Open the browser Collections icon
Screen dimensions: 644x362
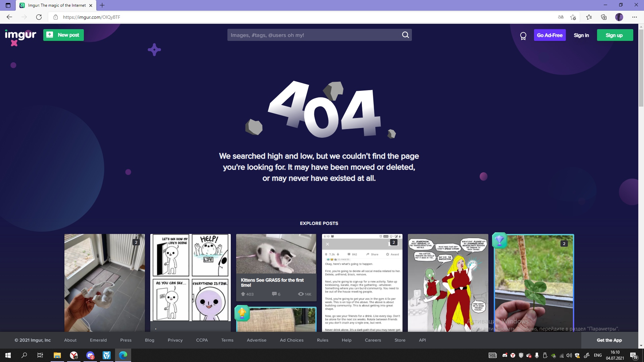[x=604, y=17]
